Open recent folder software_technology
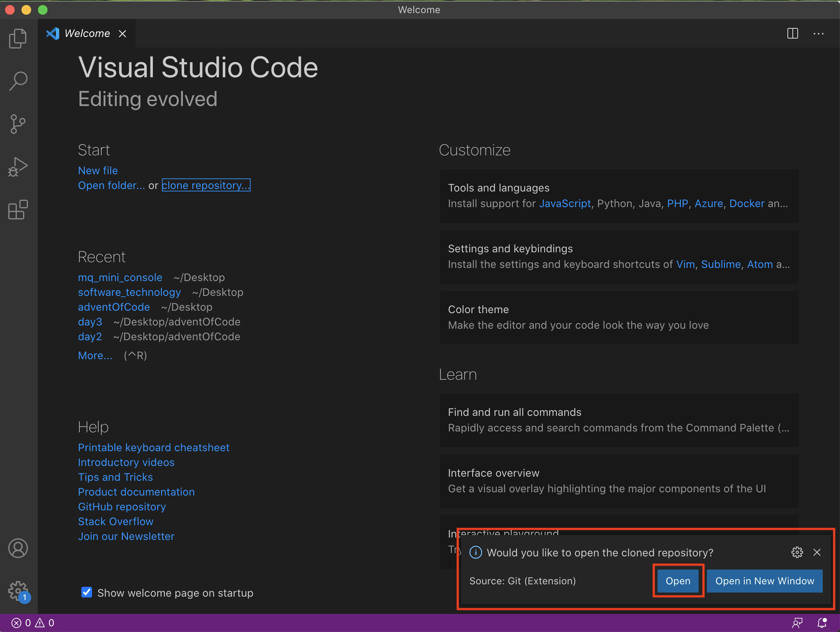The image size is (840, 632). coord(129,292)
